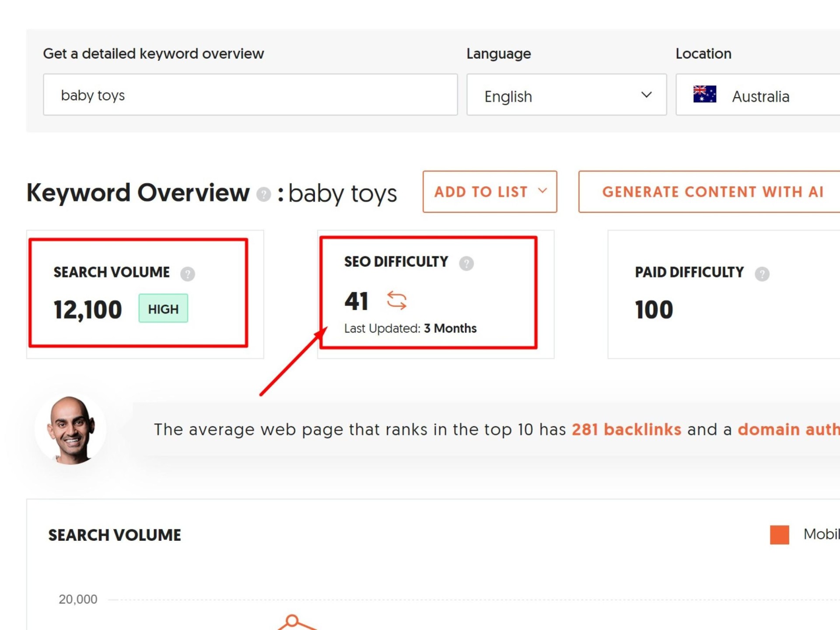Click the domain authority link text
Image resolution: width=840 pixels, height=630 pixels.
pos(788,430)
